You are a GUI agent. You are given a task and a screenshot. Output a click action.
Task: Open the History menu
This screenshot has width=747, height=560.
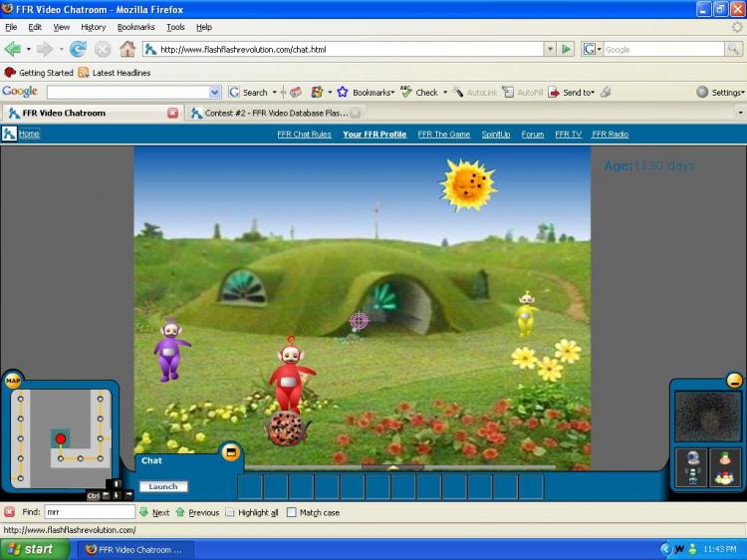pyautogui.click(x=94, y=27)
